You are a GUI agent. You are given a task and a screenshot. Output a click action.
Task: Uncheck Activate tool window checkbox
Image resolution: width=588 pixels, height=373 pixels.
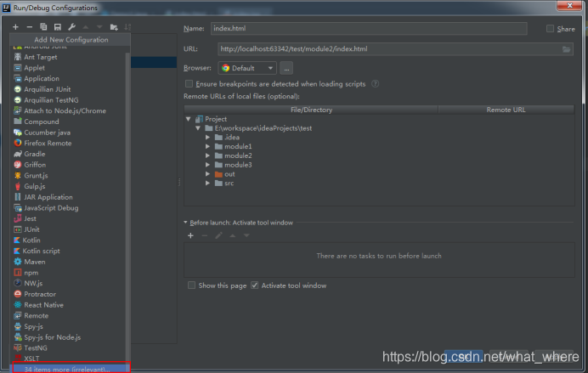point(255,285)
